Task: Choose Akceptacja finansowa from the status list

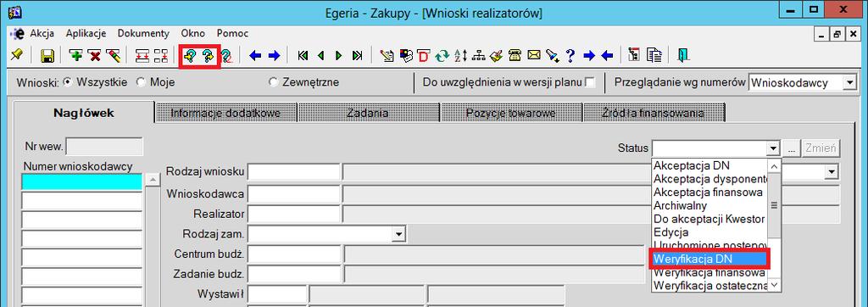Action: 709,193
